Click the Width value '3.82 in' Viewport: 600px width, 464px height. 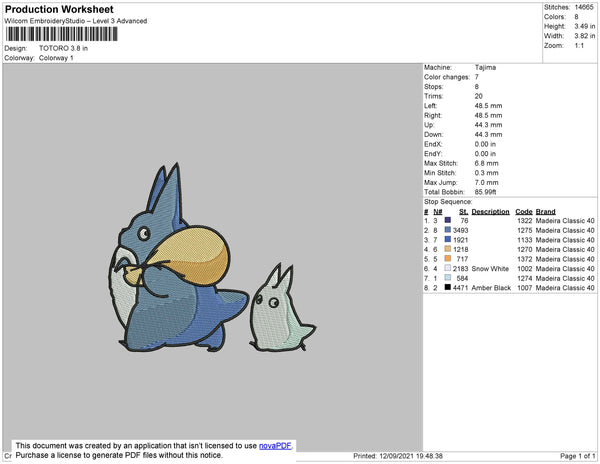584,36
